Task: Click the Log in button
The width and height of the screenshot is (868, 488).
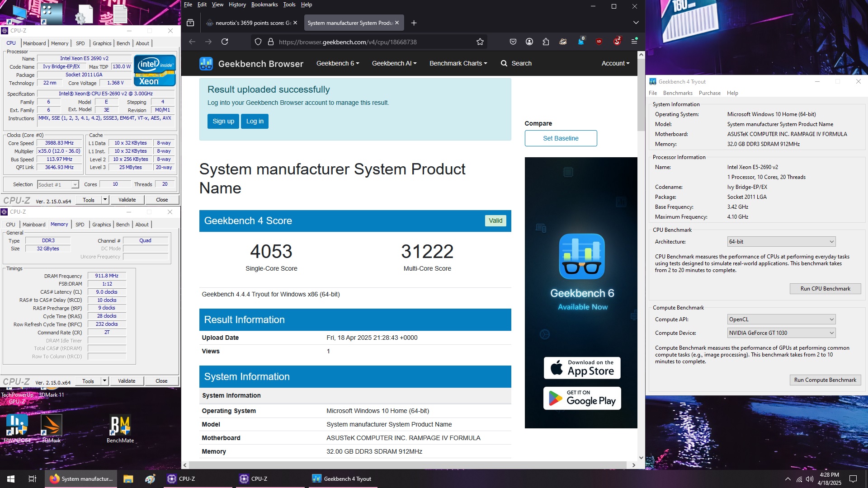Action: pos(255,121)
